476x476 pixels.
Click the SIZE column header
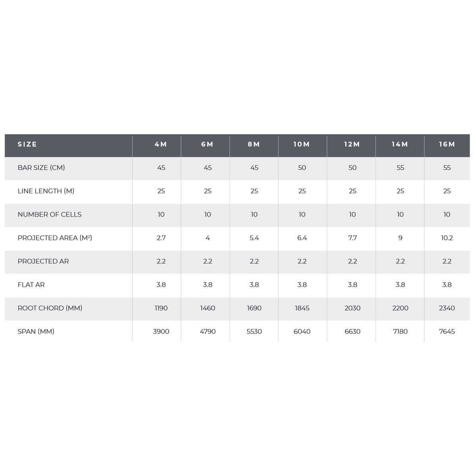tap(27, 144)
